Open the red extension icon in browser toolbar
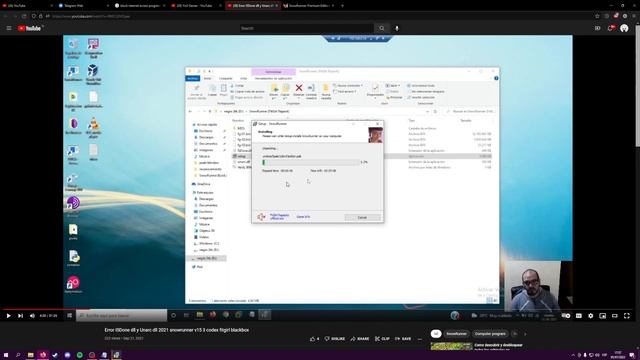This screenshot has width=640, height=360. point(616,16)
